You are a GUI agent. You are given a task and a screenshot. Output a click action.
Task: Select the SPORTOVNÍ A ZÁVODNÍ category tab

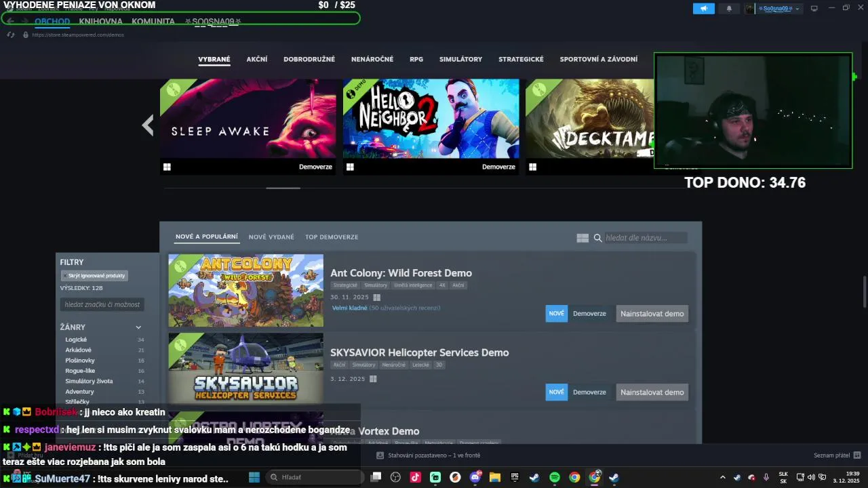[x=599, y=59]
